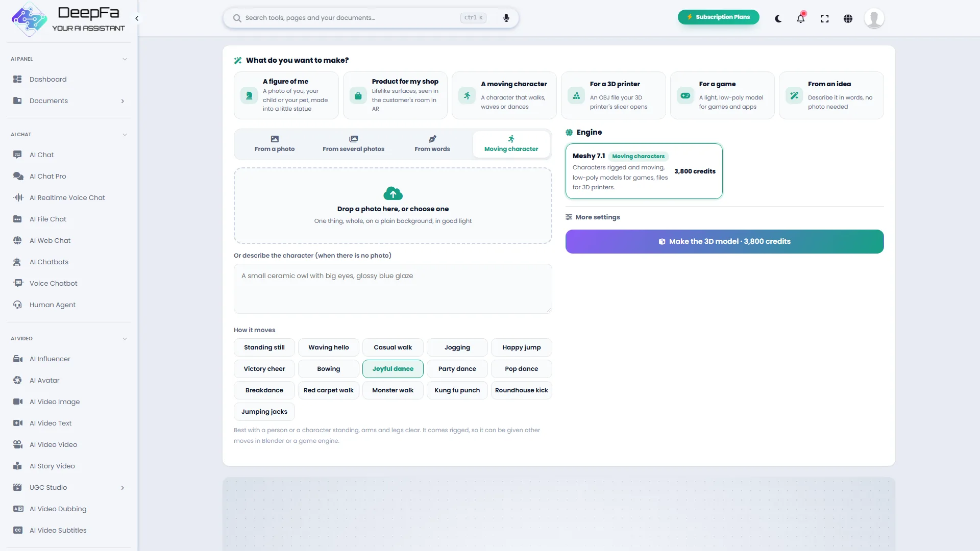Open the user avatar profile
The height and width of the screenshot is (551, 980).
click(x=874, y=18)
